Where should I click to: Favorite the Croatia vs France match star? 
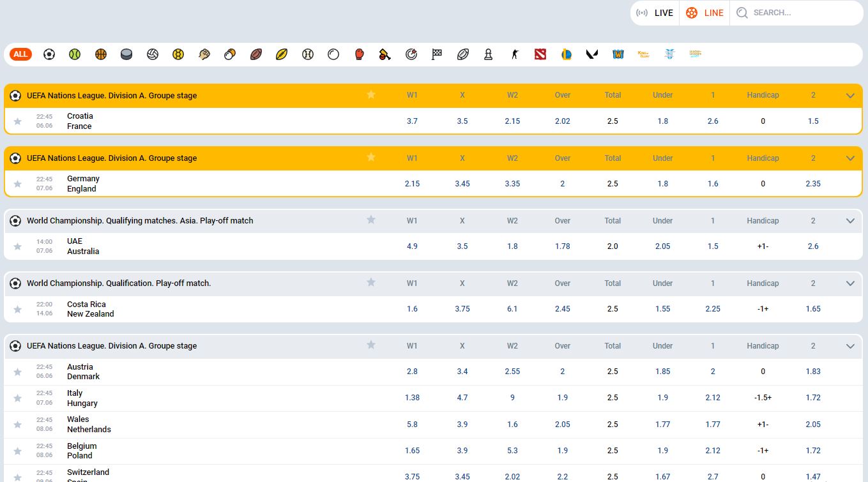(x=17, y=121)
